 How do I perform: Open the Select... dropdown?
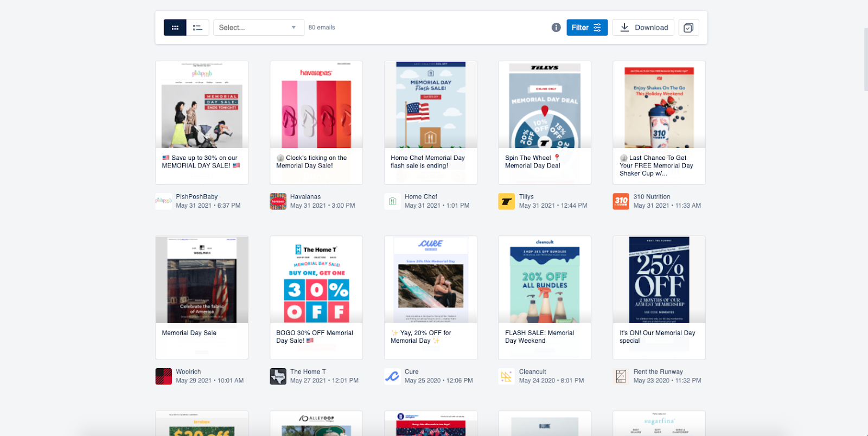click(x=258, y=28)
